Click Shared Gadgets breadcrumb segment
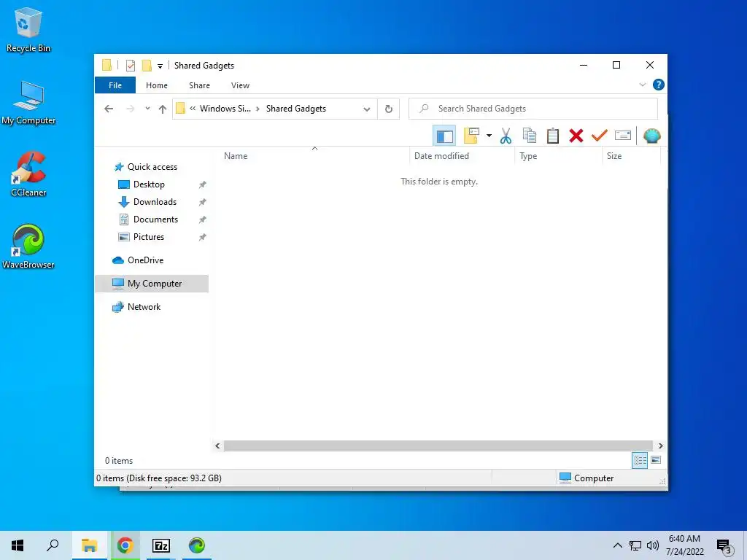 (296, 109)
